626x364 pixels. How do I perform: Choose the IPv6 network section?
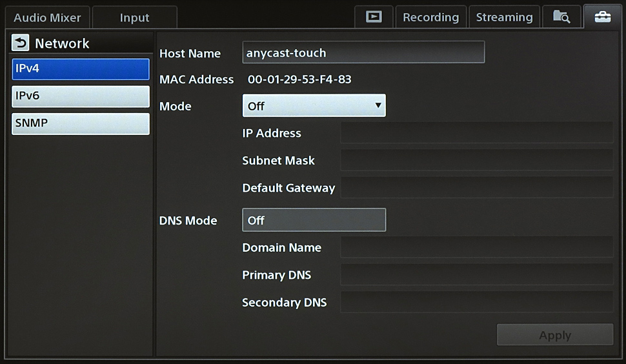(x=81, y=96)
